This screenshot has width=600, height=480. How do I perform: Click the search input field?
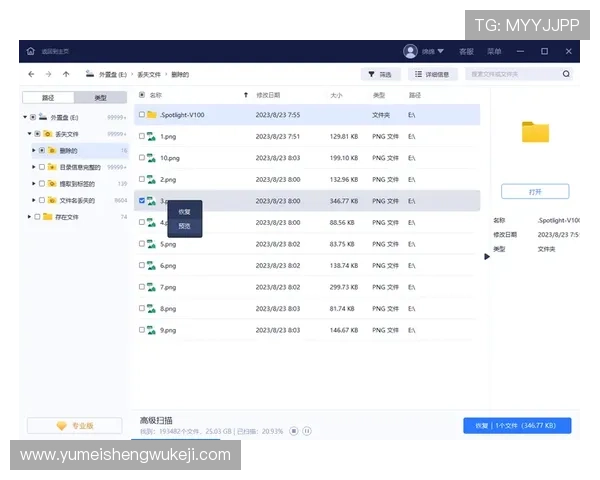[512, 74]
